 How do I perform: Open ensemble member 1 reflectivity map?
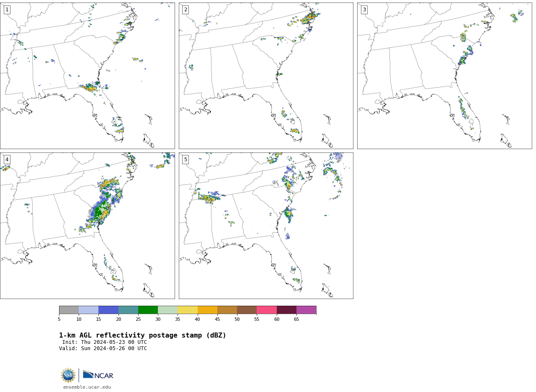88,76
